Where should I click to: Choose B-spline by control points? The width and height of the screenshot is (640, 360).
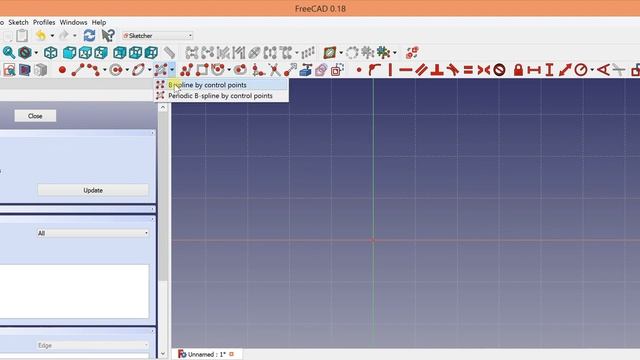coord(221,85)
